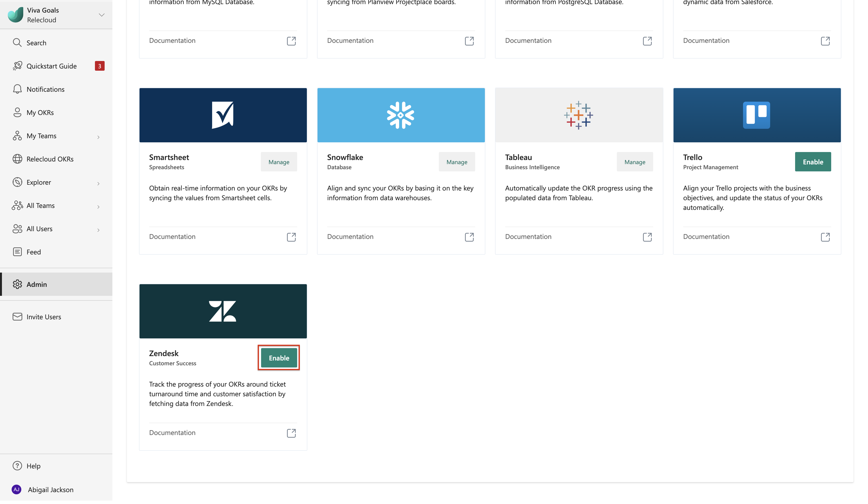The image size is (868, 504).
Task: Open Tableau documentation external link icon
Action: [x=647, y=237]
